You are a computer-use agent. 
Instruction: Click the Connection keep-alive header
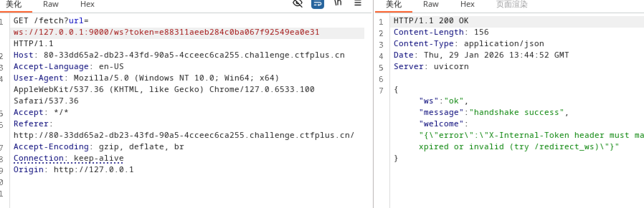coord(68,158)
